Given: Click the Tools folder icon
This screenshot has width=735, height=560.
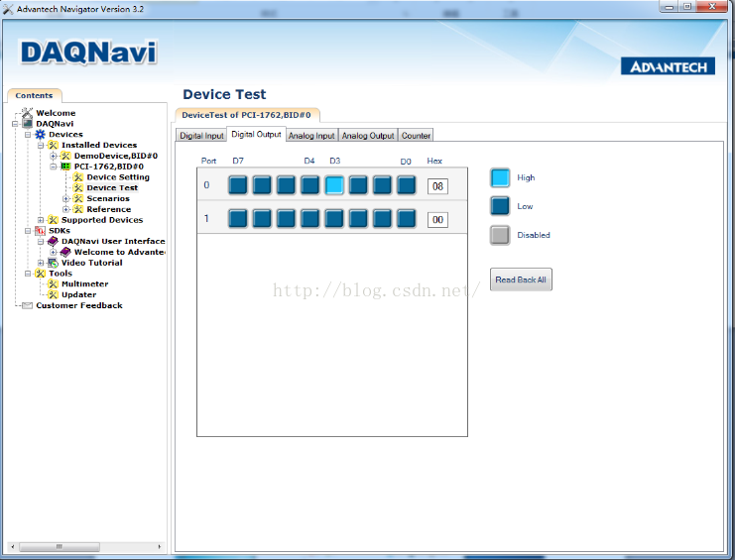Looking at the screenshot, I should click(x=41, y=274).
